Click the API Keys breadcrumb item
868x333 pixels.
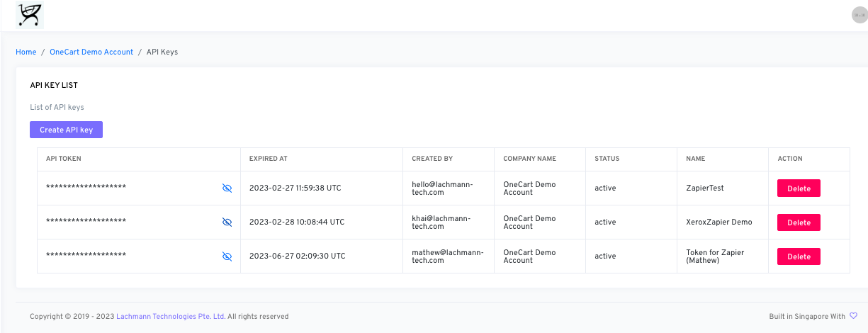tap(162, 52)
